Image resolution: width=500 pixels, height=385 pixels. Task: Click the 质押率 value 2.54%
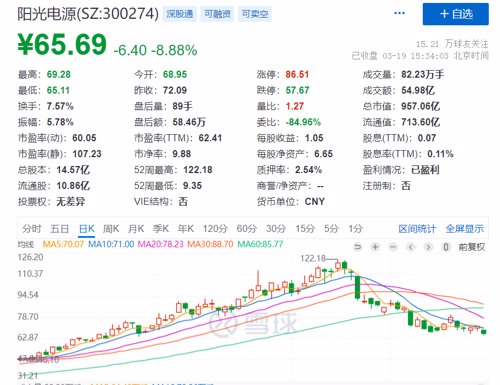coord(308,170)
